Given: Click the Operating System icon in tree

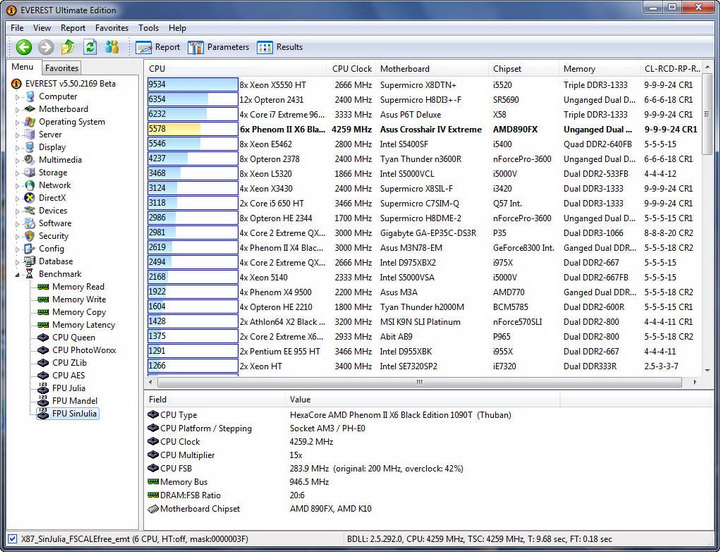Looking at the screenshot, I should 30,122.
